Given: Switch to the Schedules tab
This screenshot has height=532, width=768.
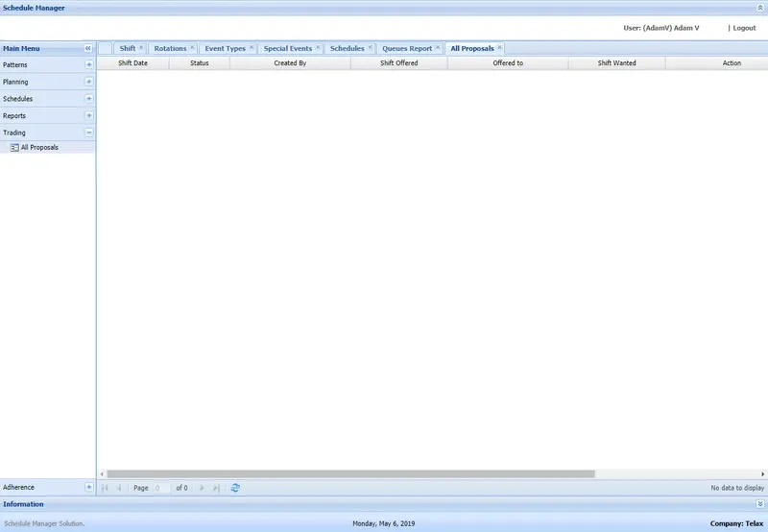Looking at the screenshot, I should coord(347,48).
